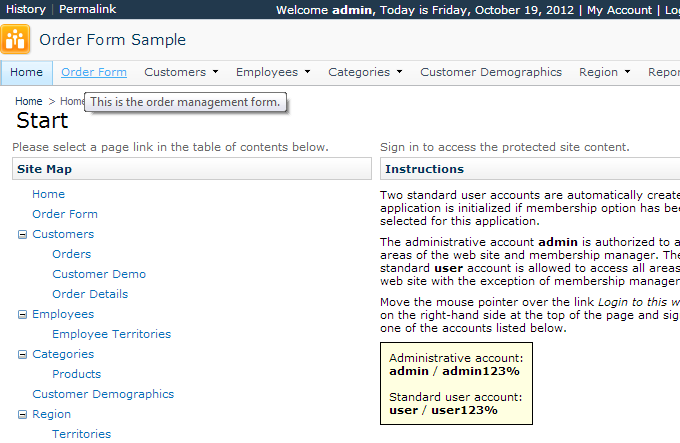
Task: Open Order Details in site map
Action: 90,294
